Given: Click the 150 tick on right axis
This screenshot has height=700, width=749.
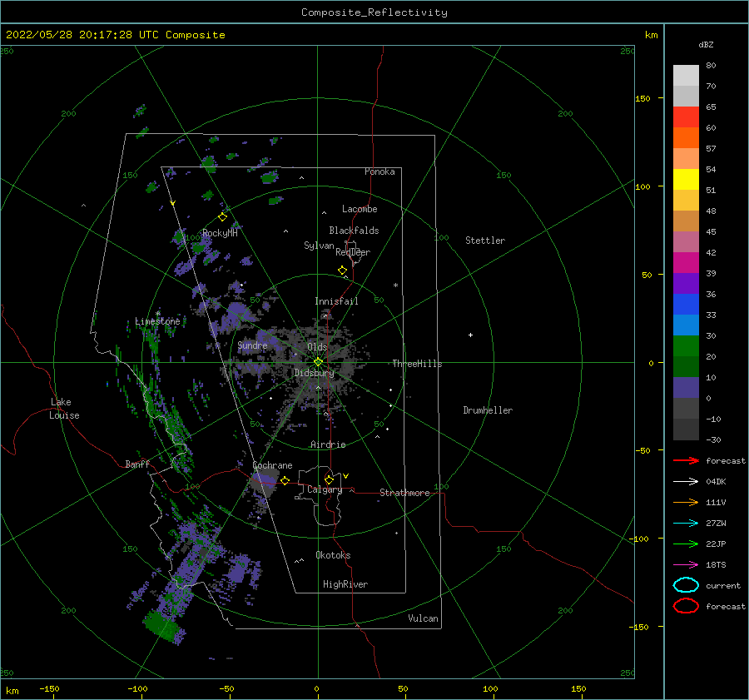Looking at the screenshot, I should pos(642,98).
